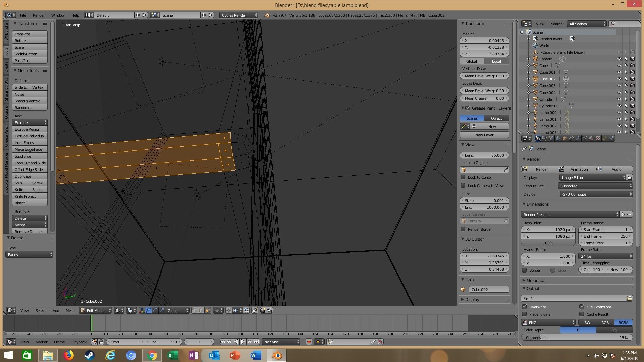Switch to the Material properties tab
644x362 pixels.
click(591, 138)
